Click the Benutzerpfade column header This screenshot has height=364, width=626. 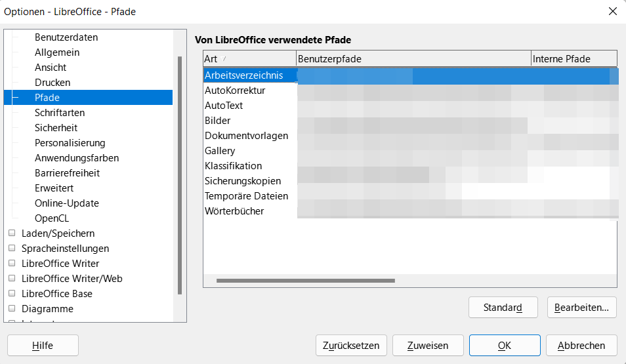tap(413, 58)
